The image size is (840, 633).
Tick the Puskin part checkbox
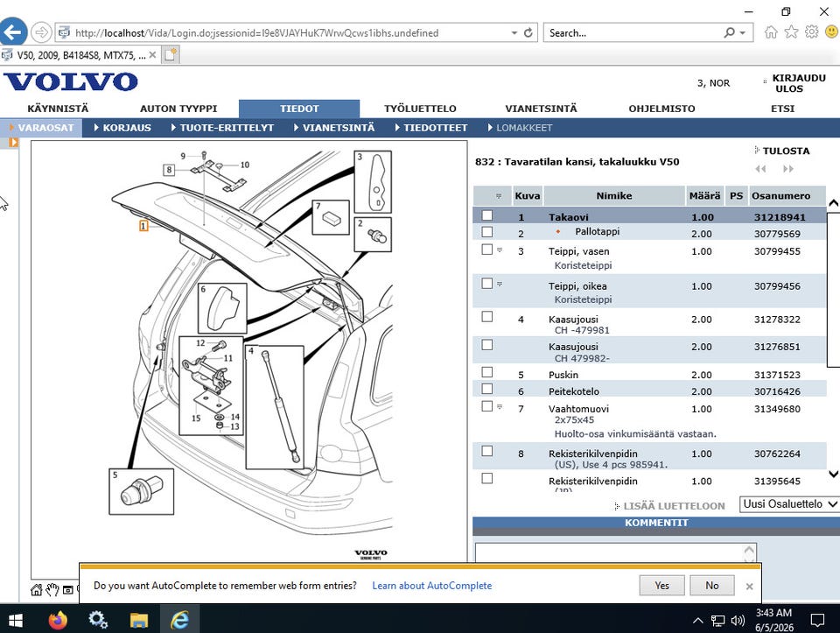point(487,372)
